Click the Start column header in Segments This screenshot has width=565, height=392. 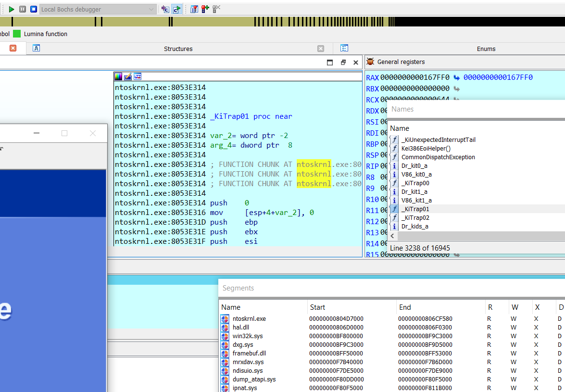(x=317, y=307)
